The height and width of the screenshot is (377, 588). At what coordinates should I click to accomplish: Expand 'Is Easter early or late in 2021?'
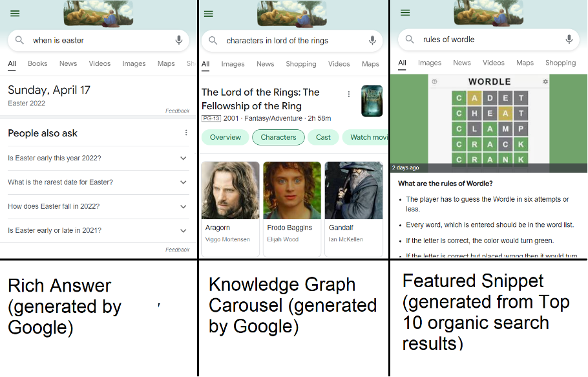(x=184, y=230)
